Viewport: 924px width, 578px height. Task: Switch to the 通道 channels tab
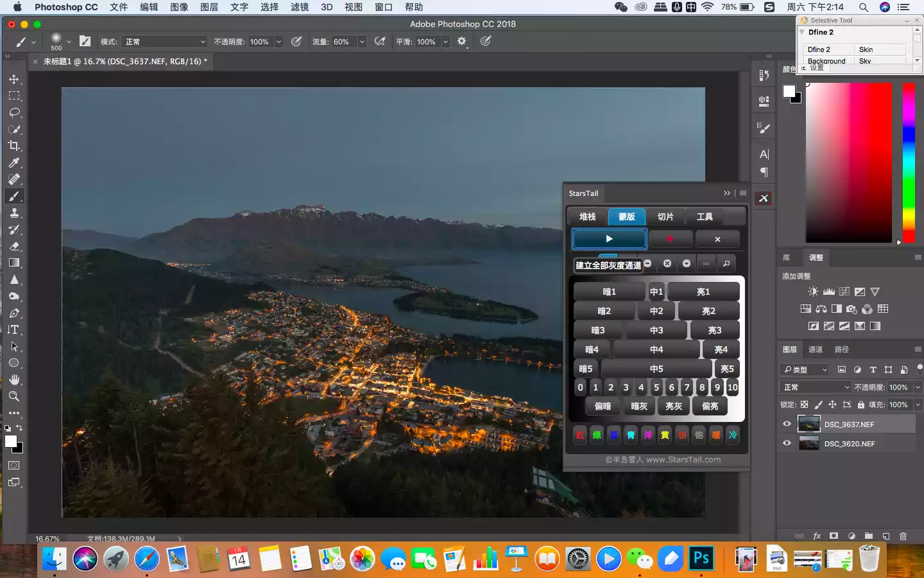[815, 349]
